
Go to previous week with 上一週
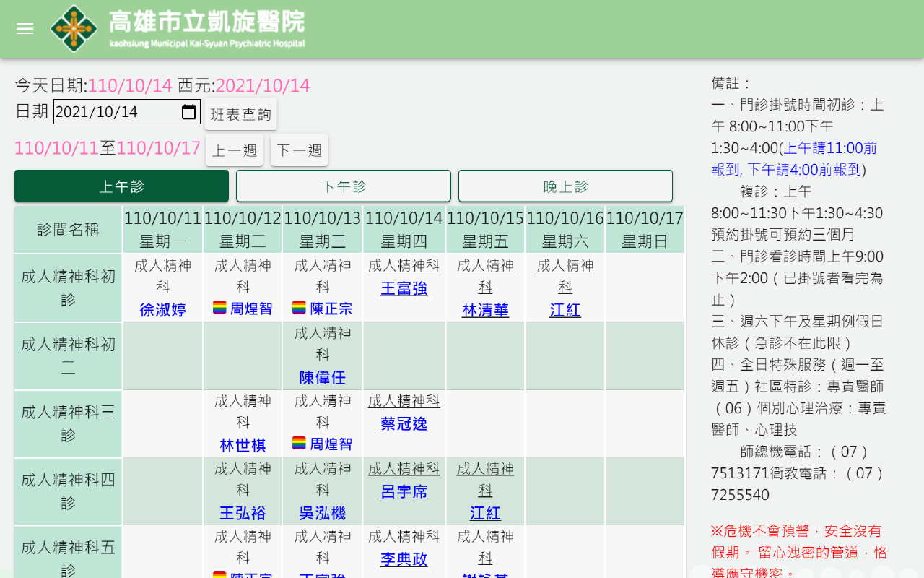tap(235, 150)
